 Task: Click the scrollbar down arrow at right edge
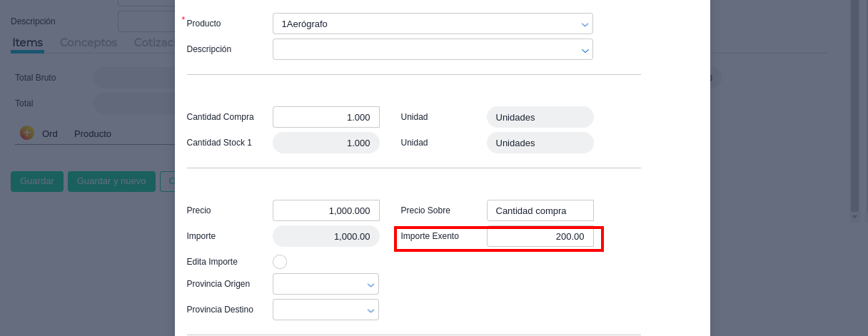[x=854, y=215]
